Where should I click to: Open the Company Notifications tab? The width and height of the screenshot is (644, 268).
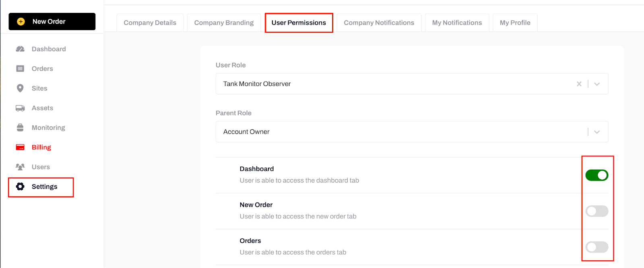pos(379,23)
